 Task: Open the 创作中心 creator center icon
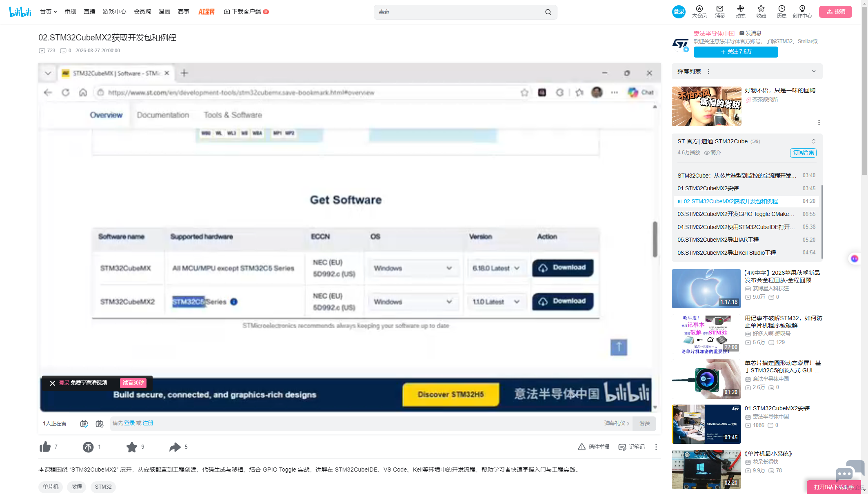pos(802,11)
